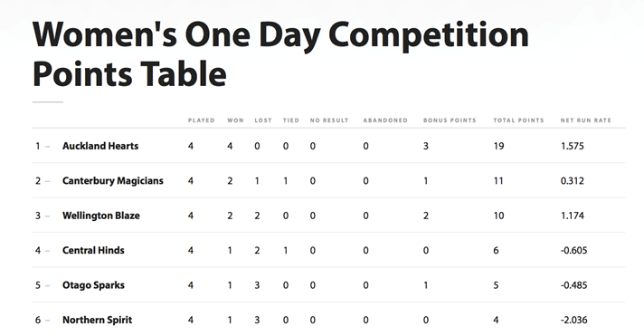The height and width of the screenshot is (336, 644).
Task: Select the Wellington Blaze team name
Action: 101,216
